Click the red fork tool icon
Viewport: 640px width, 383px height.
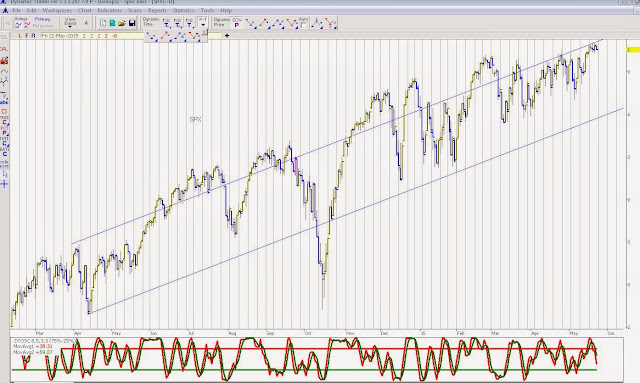331,23
